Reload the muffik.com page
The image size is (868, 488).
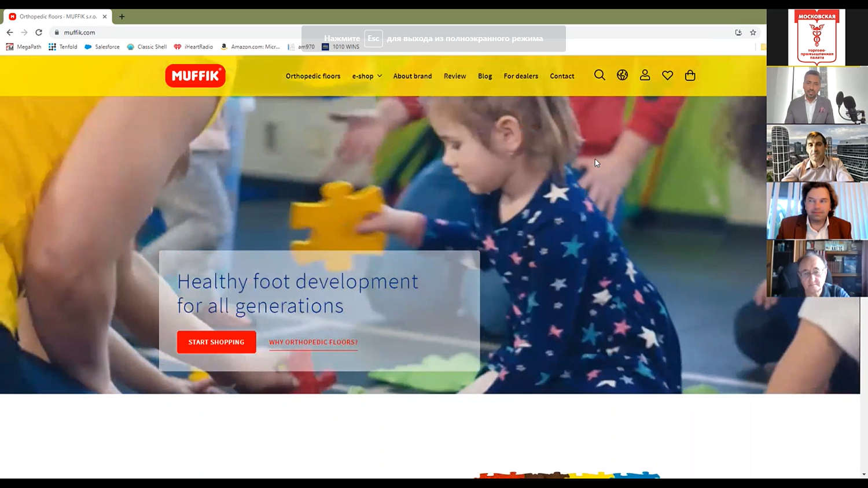coord(39,32)
